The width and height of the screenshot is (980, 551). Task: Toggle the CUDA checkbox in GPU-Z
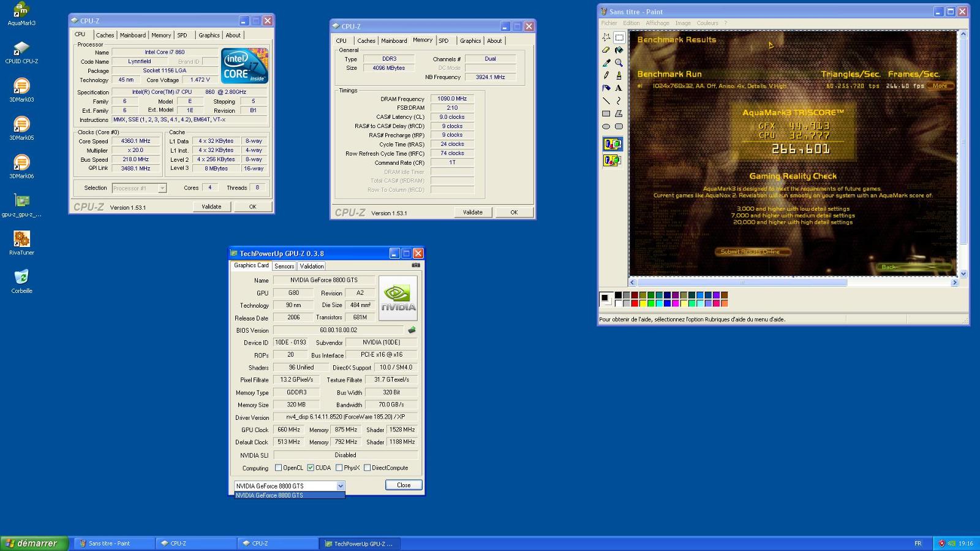(x=311, y=468)
